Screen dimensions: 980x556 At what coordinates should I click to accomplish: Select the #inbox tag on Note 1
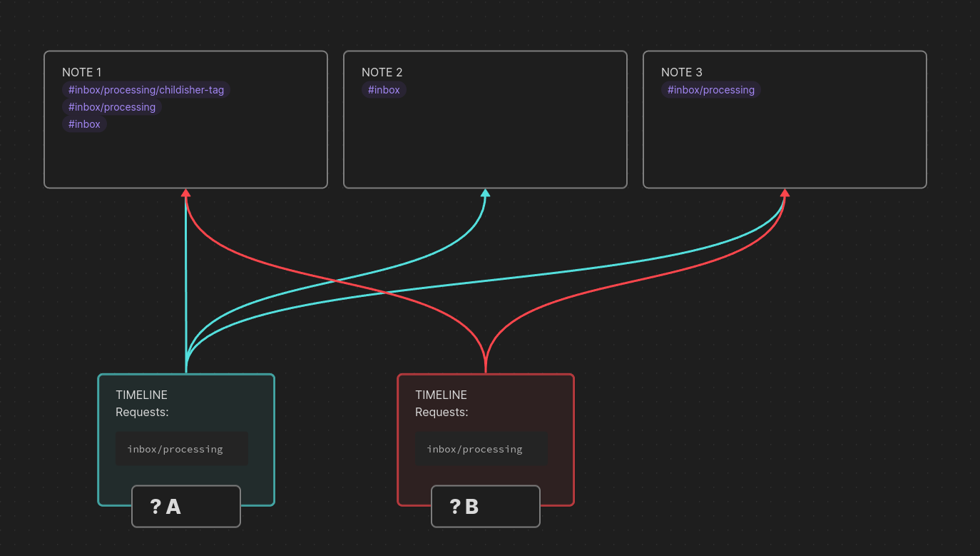[x=84, y=123]
